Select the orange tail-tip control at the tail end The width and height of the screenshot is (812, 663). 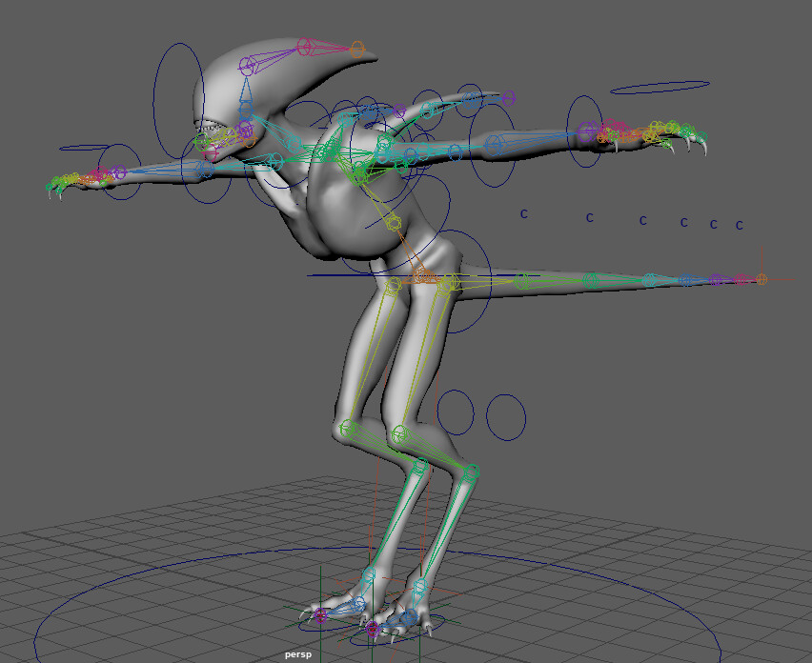coord(761,280)
